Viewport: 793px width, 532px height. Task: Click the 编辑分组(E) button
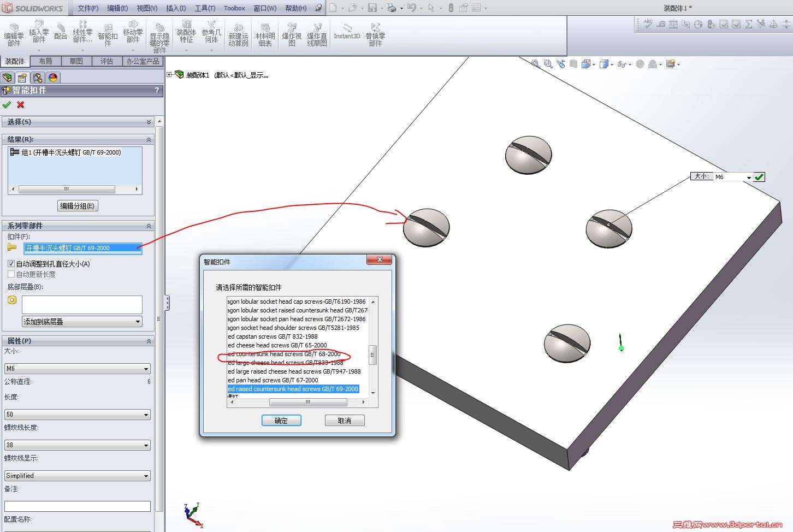click(x=78, y=206)
